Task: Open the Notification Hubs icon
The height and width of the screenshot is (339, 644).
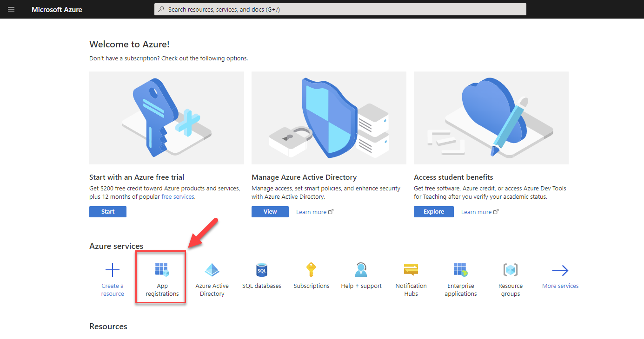Action: point(411,270)
